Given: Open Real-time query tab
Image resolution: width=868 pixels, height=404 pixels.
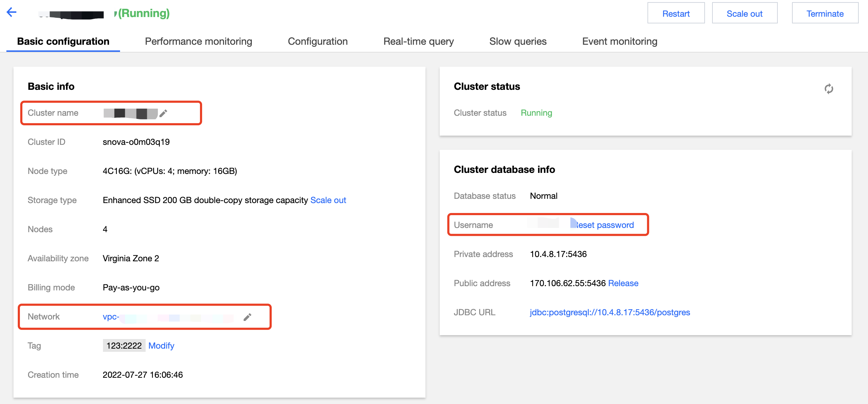Looking at the screenshot, I should click(x=418, y=42).
